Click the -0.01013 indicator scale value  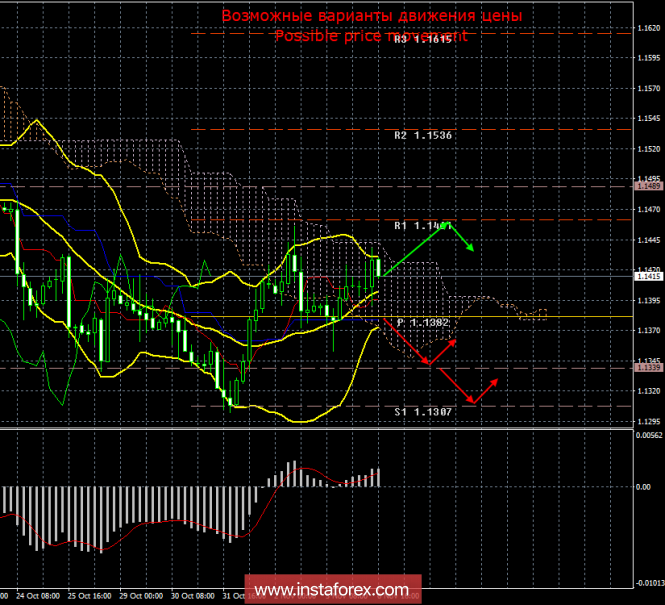[x=649, y=583]
